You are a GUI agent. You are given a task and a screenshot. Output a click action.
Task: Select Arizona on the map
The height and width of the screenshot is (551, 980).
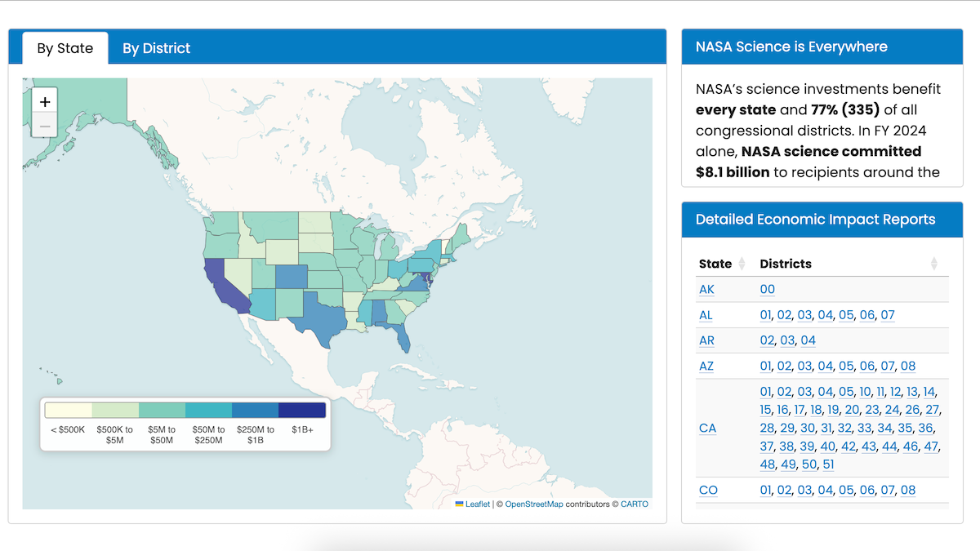262,303
